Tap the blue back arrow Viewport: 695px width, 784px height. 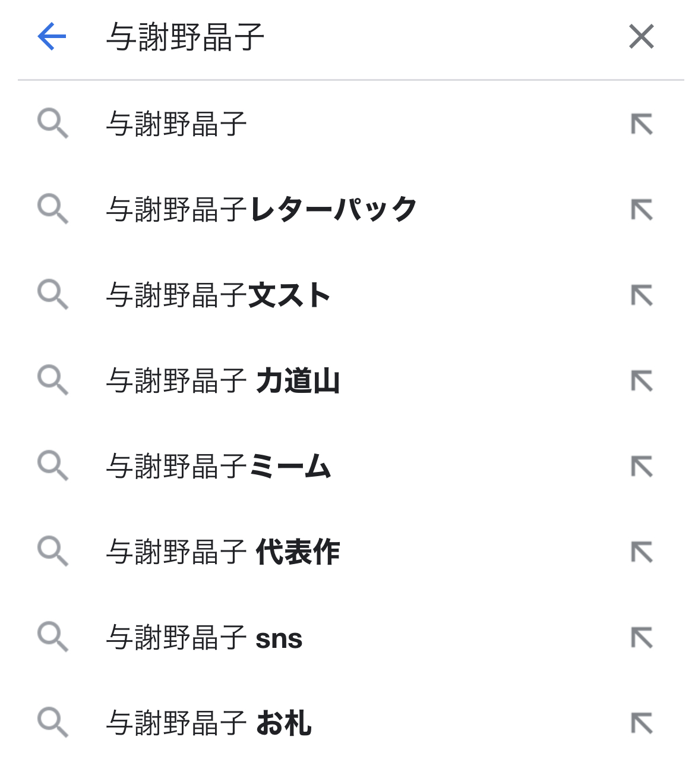coord(52,37)
